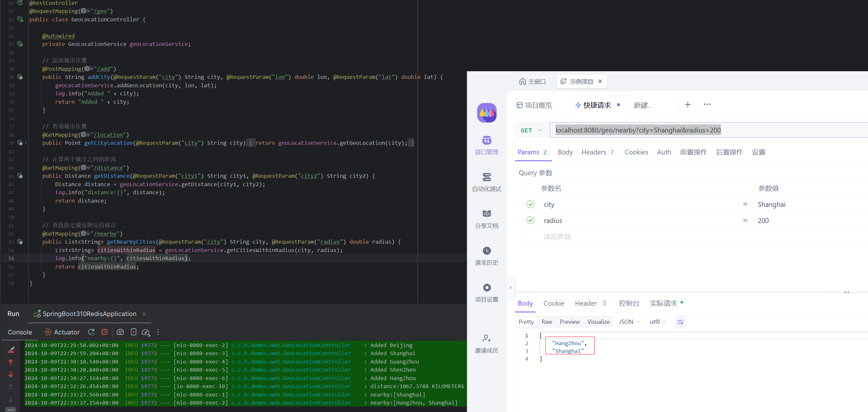Viewport: 868px width, 412px height.
Task: Toggle the city parameter checkbox on
Action: (x=530, y=204)
